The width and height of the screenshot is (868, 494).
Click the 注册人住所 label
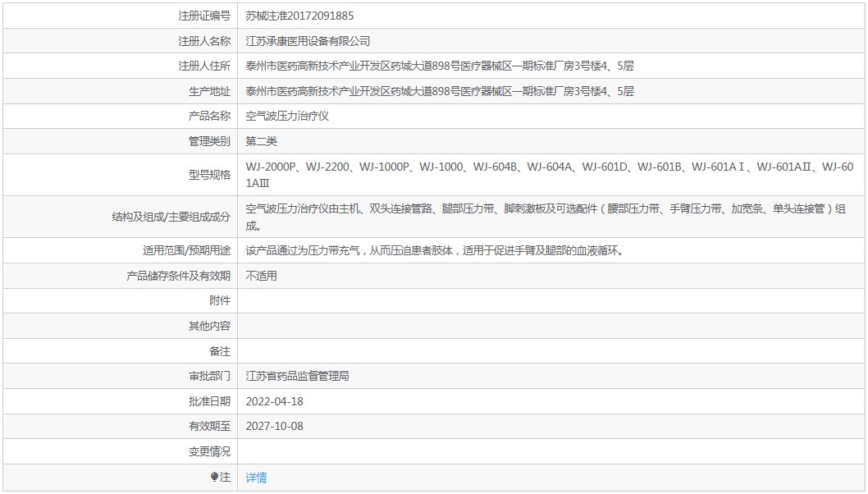click(x=204, y=66)
